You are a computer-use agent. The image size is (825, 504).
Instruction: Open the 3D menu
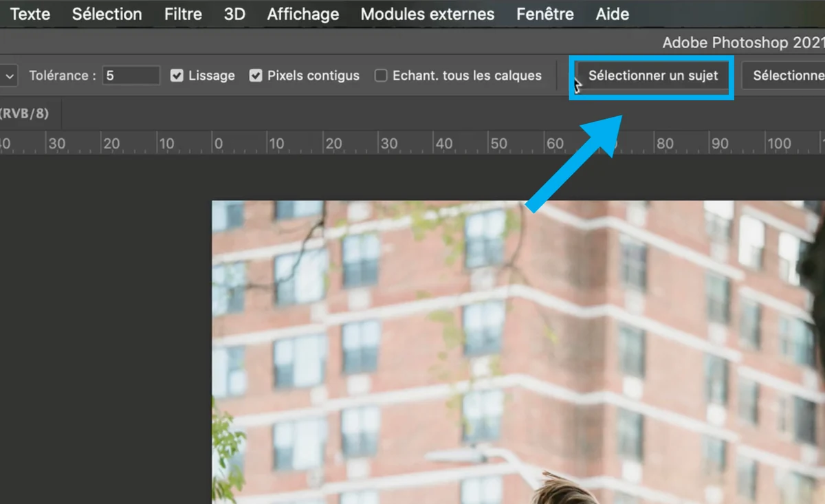[234, 14]
